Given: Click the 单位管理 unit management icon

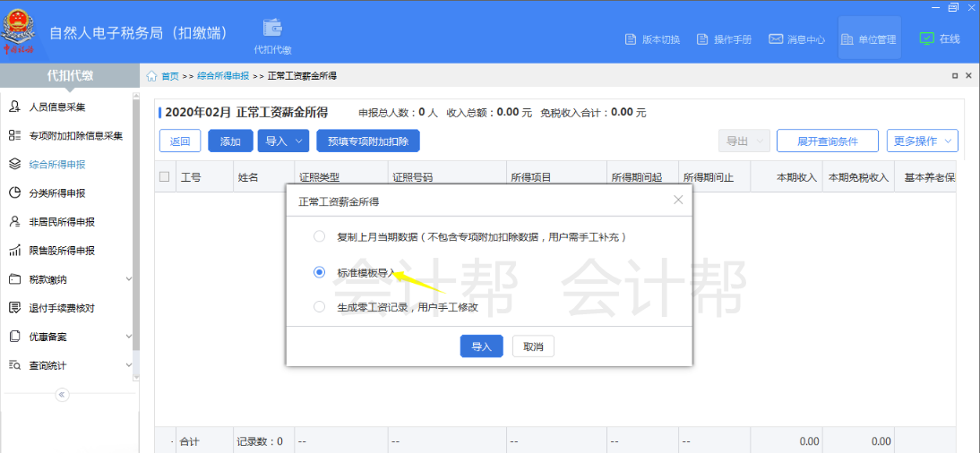Looking at the screenshot, I should click(x=847, y=39).
